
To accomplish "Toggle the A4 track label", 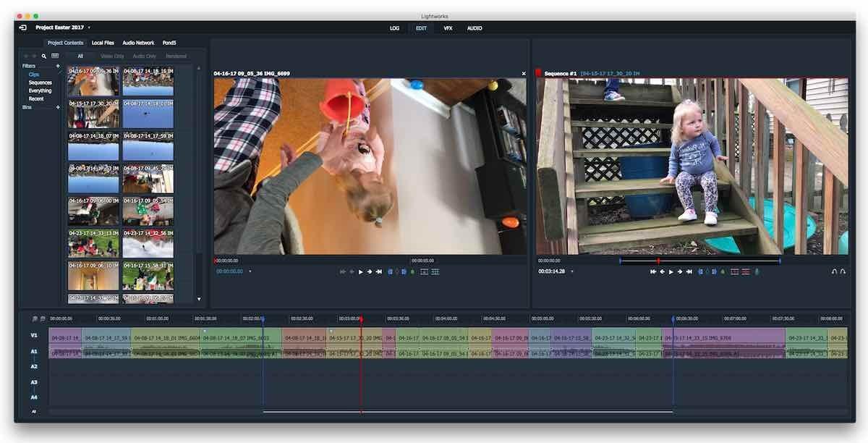I will (34, 397).
